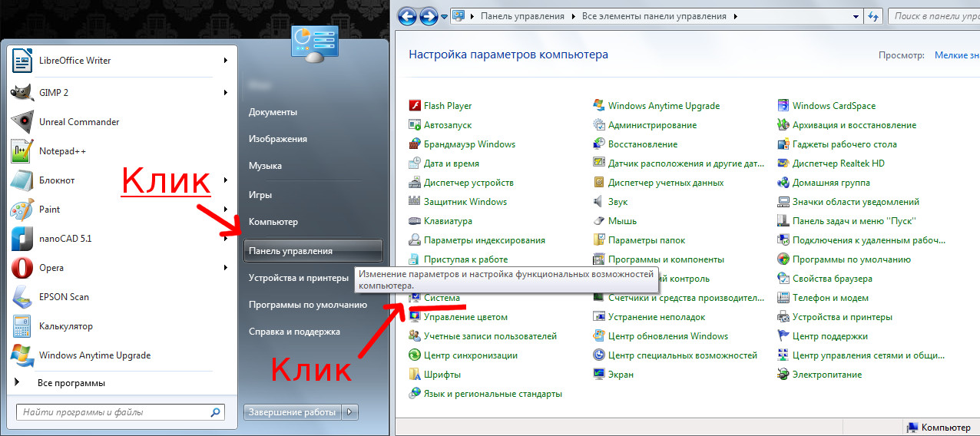Open Программы и компоненты link

click(x=666, y=259)
